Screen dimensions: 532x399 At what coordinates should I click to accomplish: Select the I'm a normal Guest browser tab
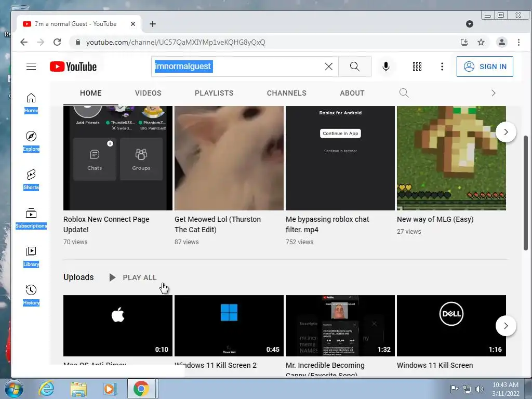pyautogui.click(x=79, y=24)
